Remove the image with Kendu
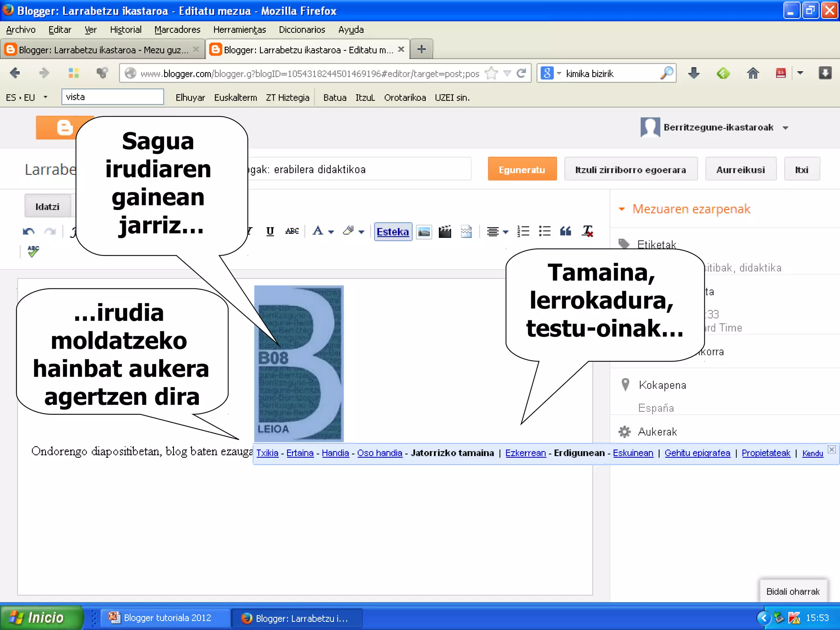 [x=813, y=453]
